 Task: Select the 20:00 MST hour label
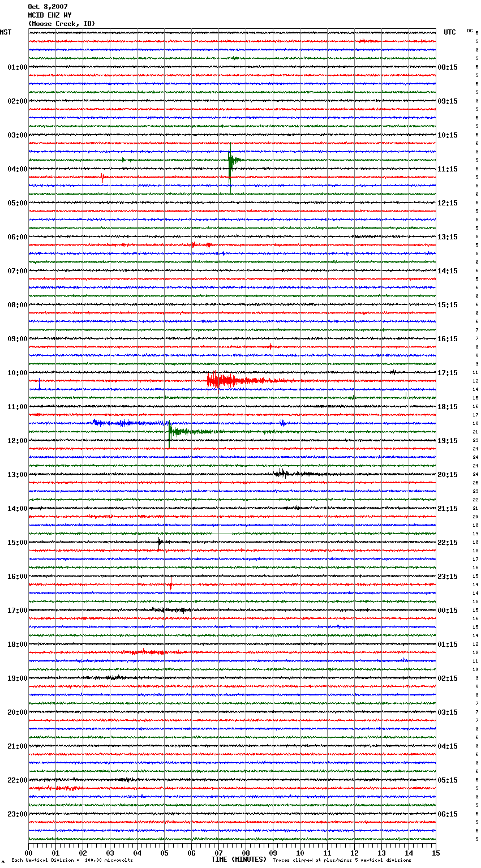tap(18, 712)
